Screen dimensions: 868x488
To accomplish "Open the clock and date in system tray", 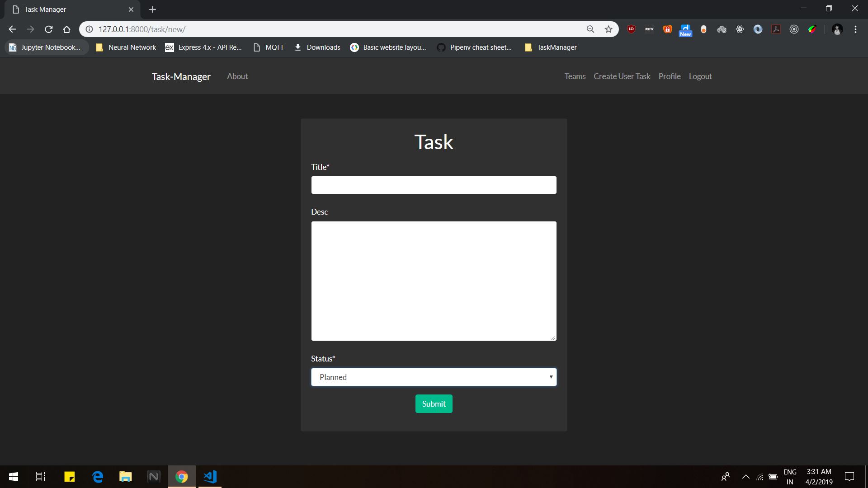I will 819,477.
